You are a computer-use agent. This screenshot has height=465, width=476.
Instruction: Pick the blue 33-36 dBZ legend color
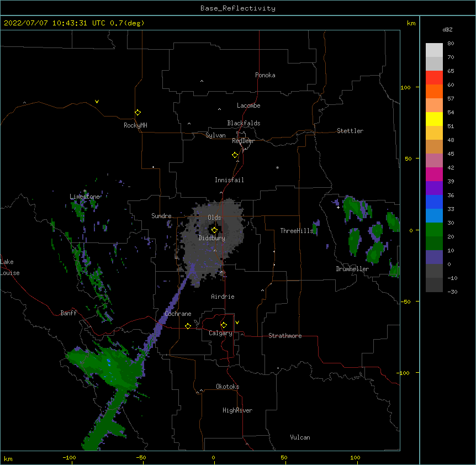(x=434, y=202)
